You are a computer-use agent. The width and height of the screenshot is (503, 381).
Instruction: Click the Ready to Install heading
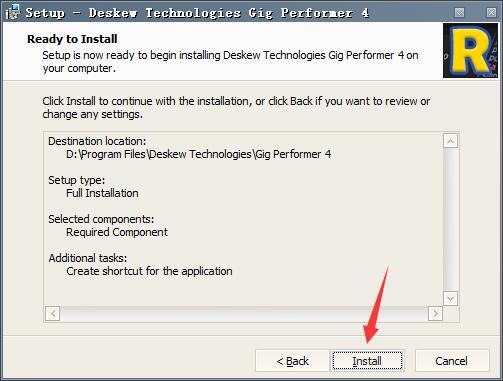(72, 39)
